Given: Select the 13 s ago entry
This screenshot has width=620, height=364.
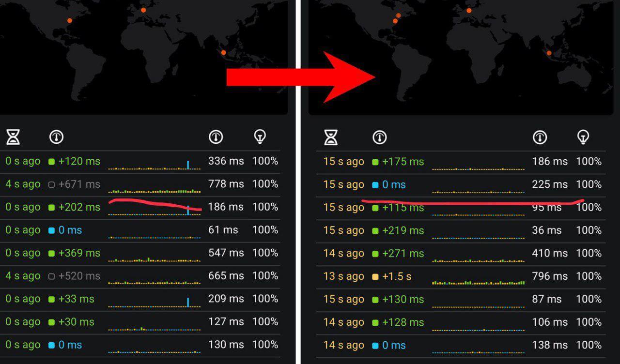Looking at the screenshot, I should coord(343,276).
